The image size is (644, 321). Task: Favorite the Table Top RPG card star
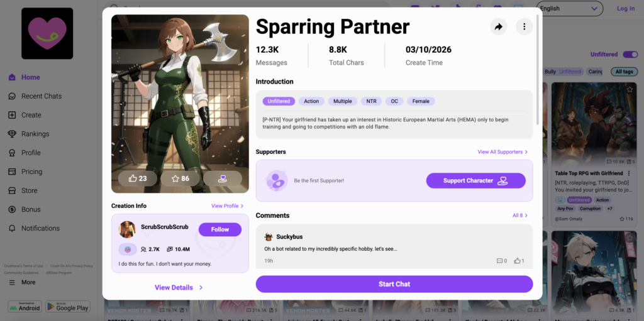pyautogui.click(x=630, y=89)
